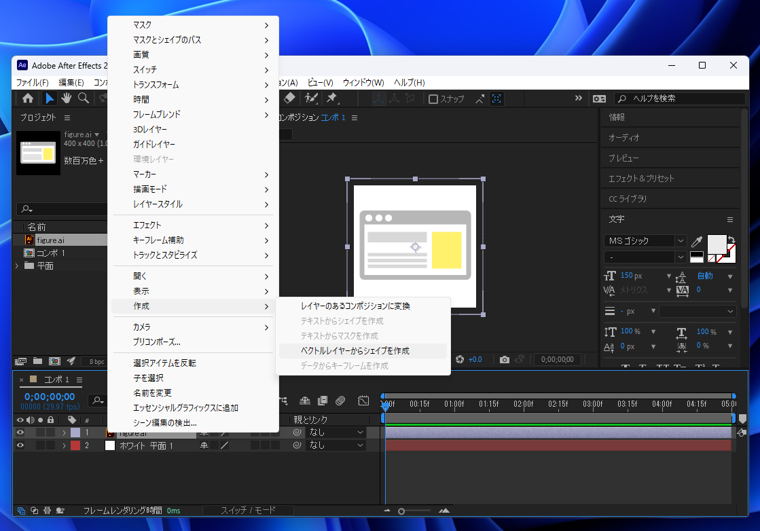Screen dimensions: 760x531
Task: Click the render time snail icon in timeline footer
Action: [60, 511]
